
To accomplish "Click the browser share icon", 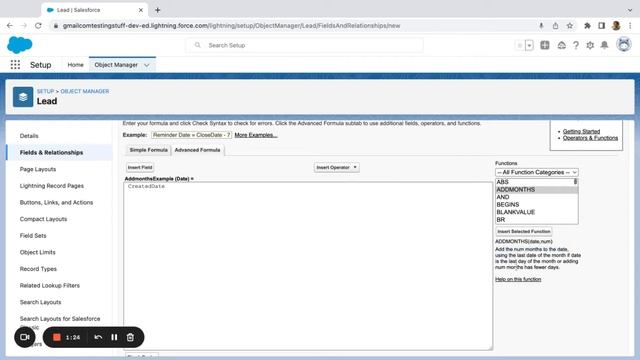I will [x=555, y=26].
